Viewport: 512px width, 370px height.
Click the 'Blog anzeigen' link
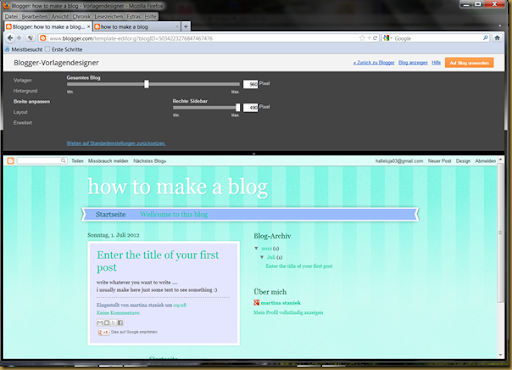[413, 63]
